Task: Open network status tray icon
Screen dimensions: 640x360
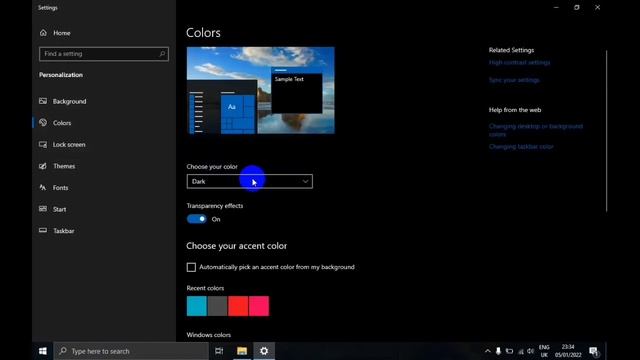Action: coord(520,351)
